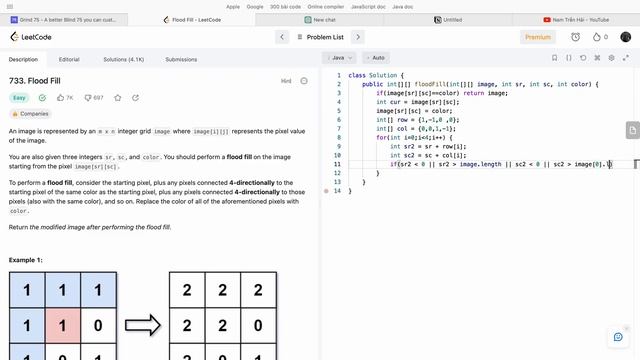
Task: Switch to the Description tab
Action: tap(23, 59)
